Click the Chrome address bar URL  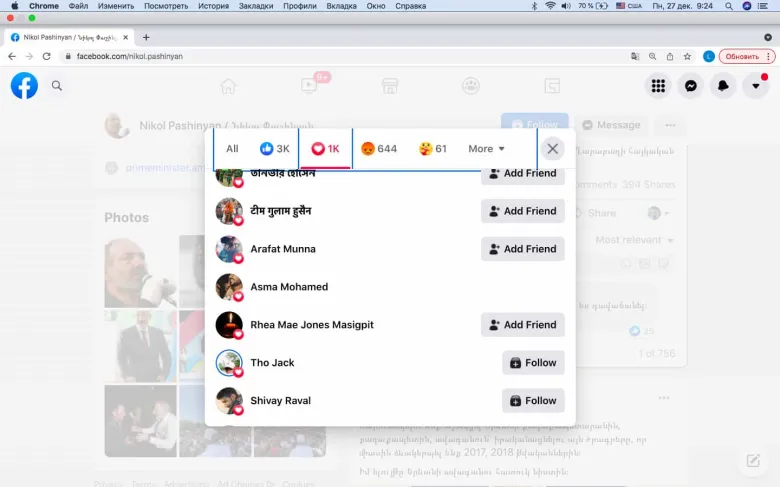[130, 56]
